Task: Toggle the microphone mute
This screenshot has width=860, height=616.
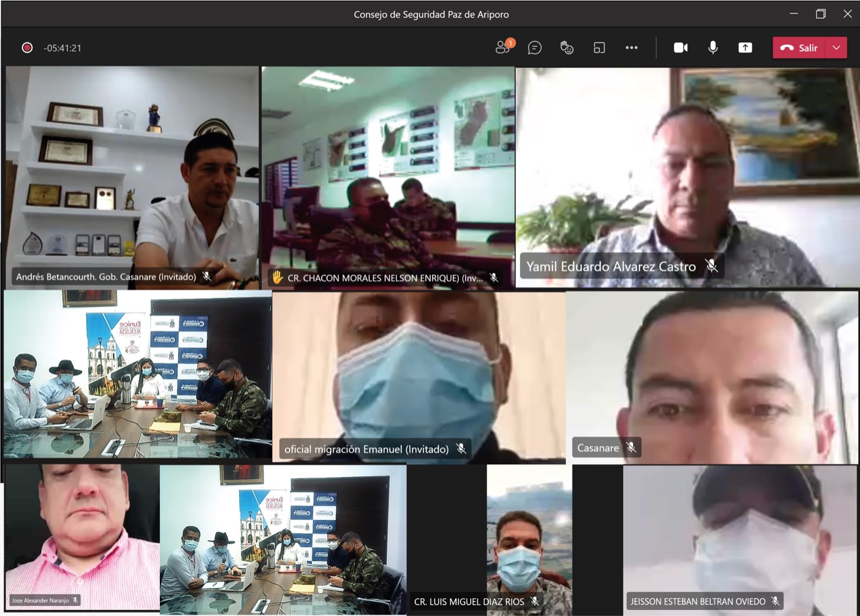Action: 713,48
